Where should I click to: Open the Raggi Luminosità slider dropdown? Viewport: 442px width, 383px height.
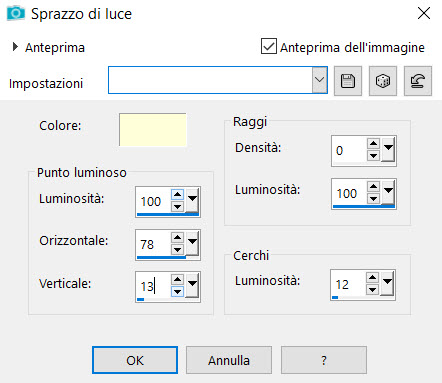tap(388, 192)
